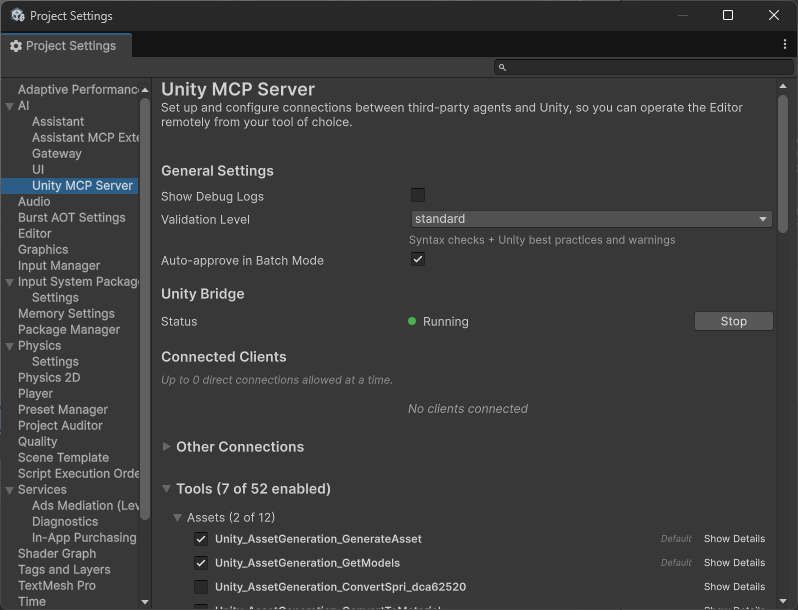Click sidebar scroll up arrow
798x610 pixels.
tap(145, 90)
